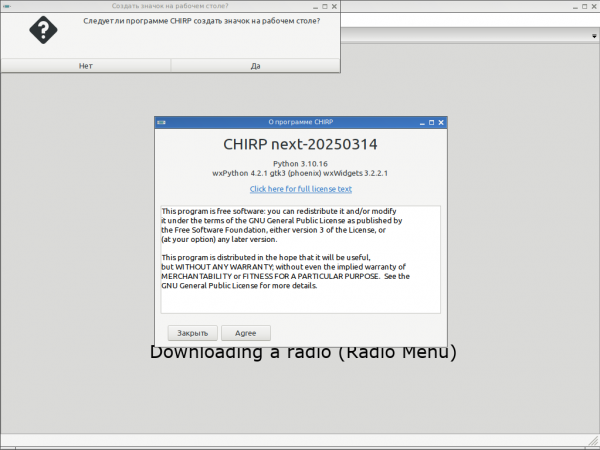Select the CHIRP next-20250314 version heading

click(300, 144)
